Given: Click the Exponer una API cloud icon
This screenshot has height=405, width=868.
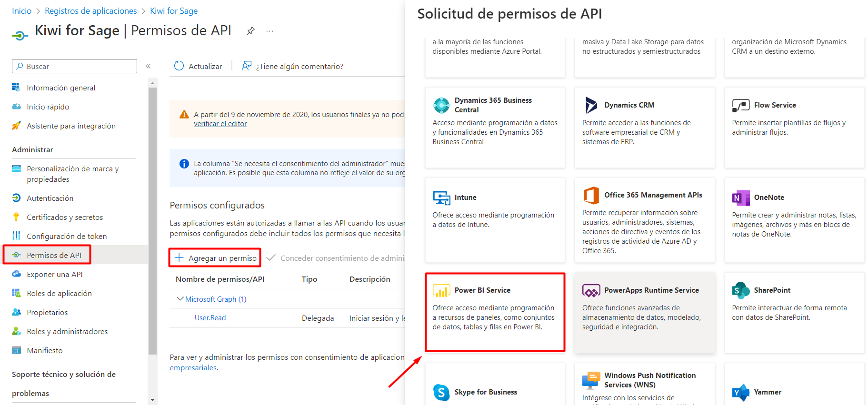Looking at the screenshot, I should click(x=16, y=274).
